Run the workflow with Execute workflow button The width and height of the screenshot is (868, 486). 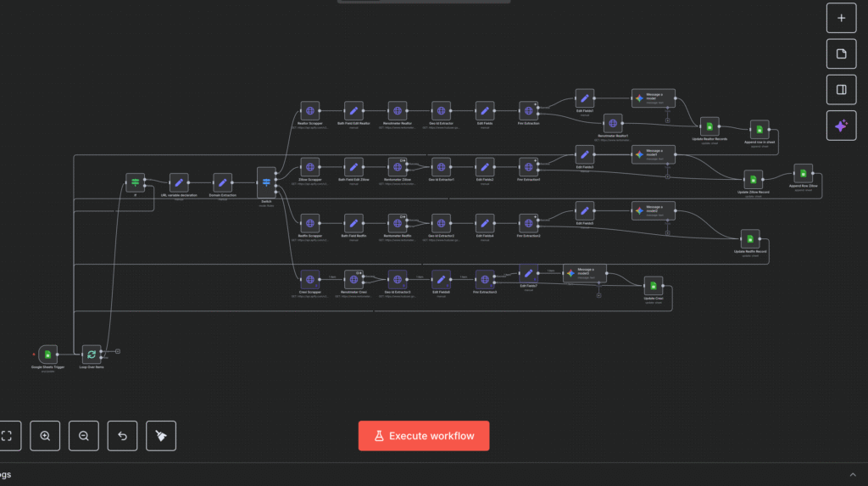click(424, 436)
